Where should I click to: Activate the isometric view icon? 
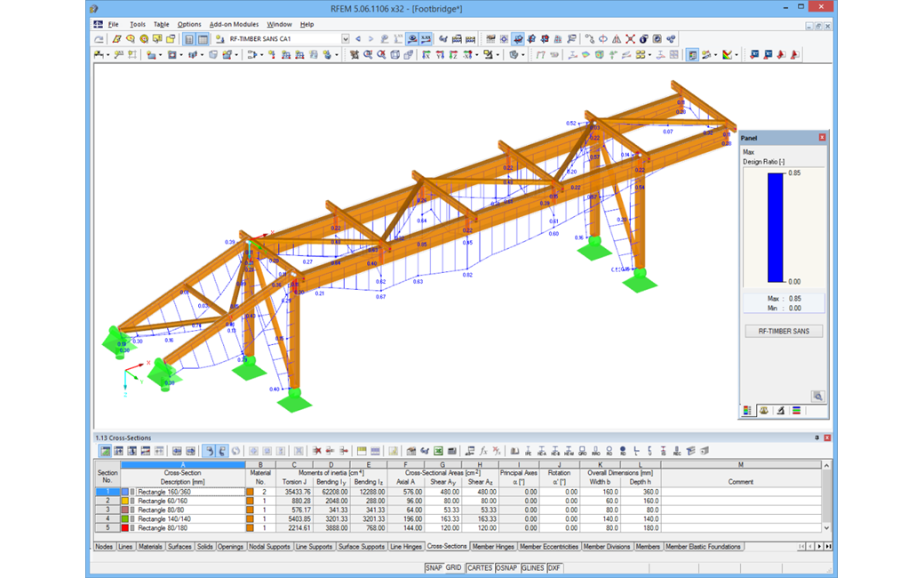(x=394, y=56)
